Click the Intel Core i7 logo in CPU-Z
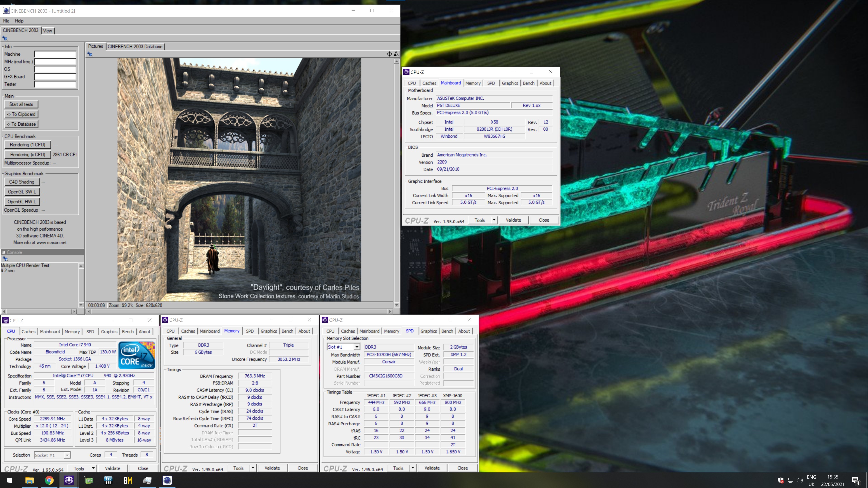 click(137, 355)
